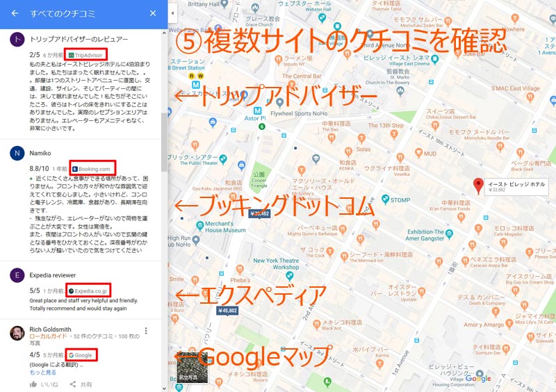The image size is (556, 392).
Task: Select the Momofuku Noodle Bar marker
Action: [500, 146]
